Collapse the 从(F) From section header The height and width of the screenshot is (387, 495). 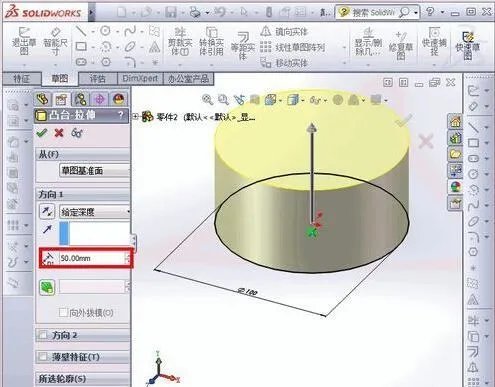pyautogui.click(x=83, y=154)
